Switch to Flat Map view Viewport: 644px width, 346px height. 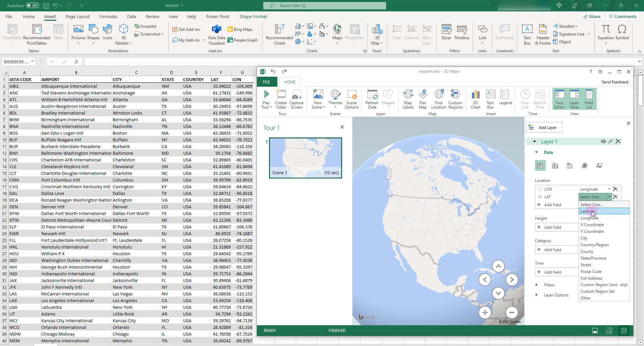(x=423, y=99)
